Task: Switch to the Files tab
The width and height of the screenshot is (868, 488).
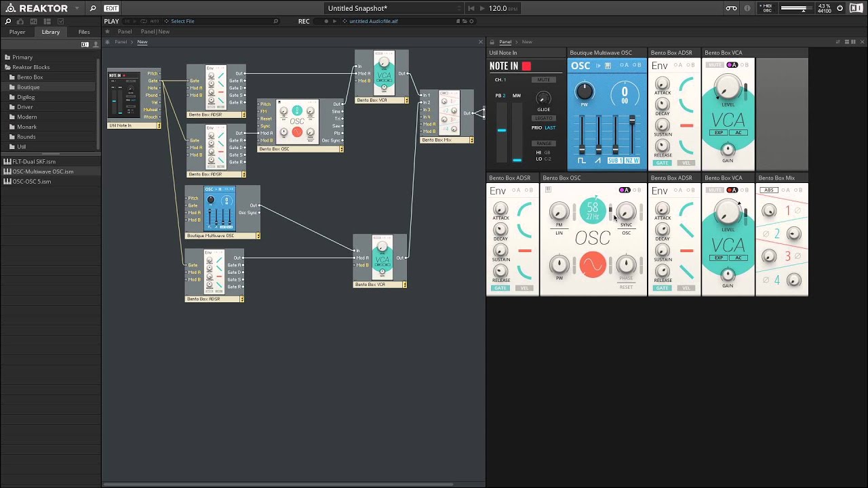Action: coord(84,32)
